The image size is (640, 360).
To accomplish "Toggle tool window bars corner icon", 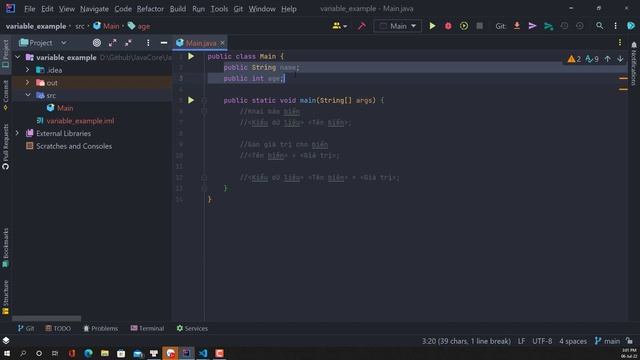I will (6, 340).
